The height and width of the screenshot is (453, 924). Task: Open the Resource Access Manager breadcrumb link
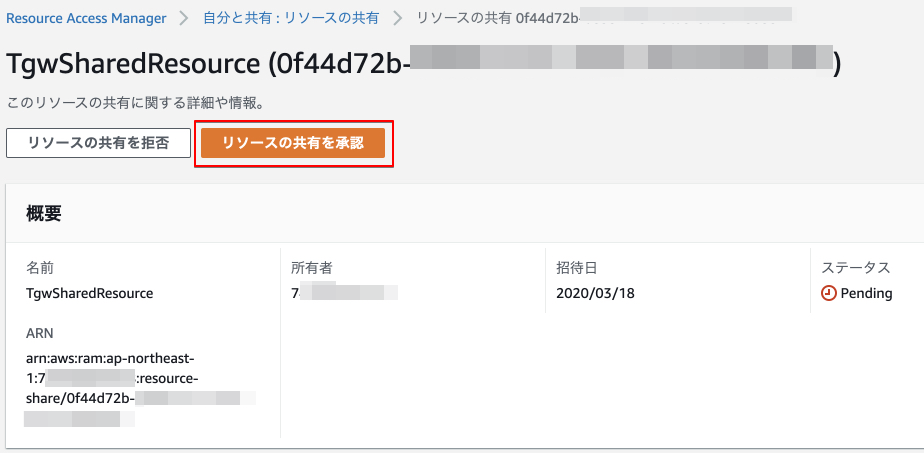click(86, 18)
